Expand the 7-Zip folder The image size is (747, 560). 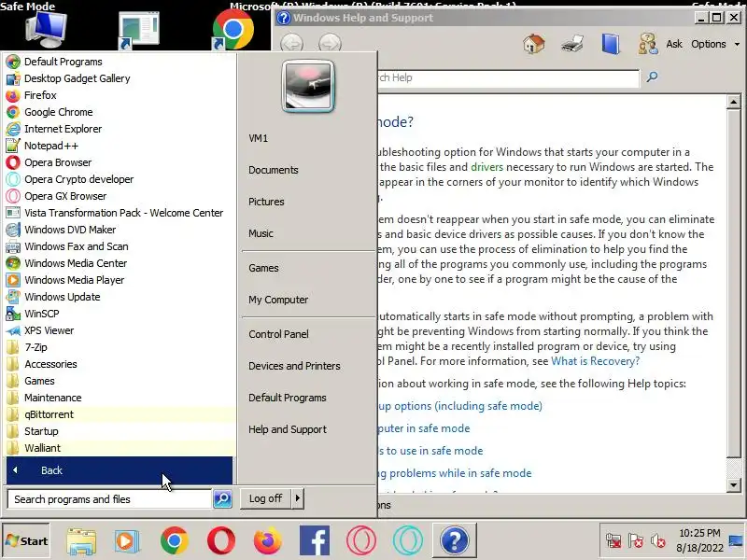tap(35, 347)
